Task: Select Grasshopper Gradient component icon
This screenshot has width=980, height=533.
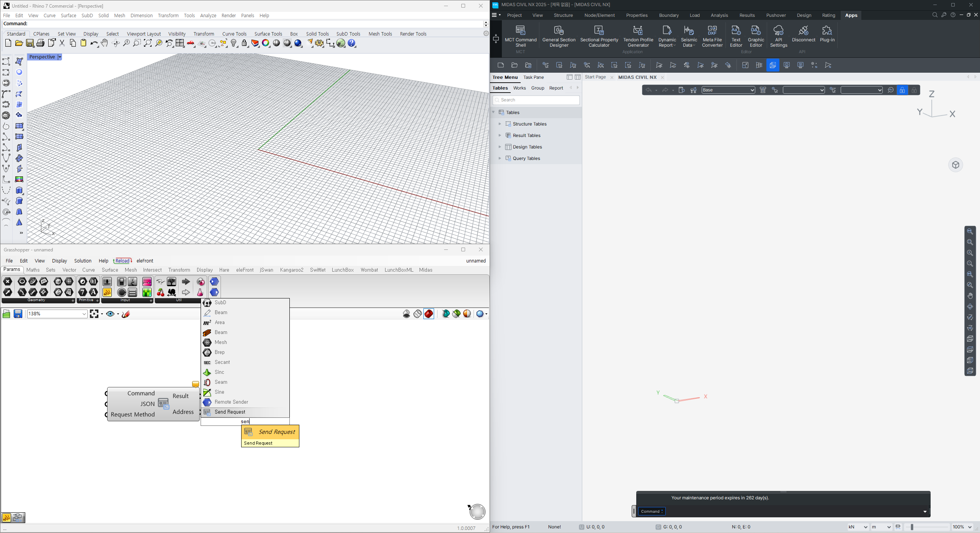Action: pos(147,282)
